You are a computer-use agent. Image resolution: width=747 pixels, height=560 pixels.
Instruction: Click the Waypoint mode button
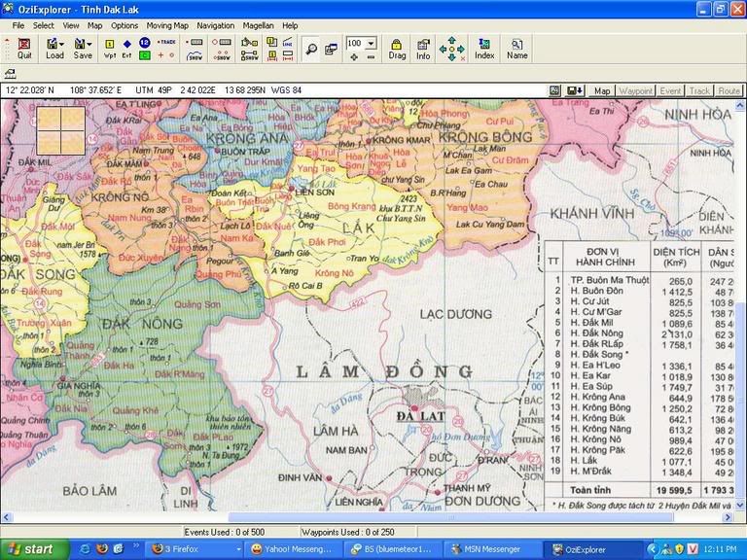pyautogui.click(x=635, y=90)
